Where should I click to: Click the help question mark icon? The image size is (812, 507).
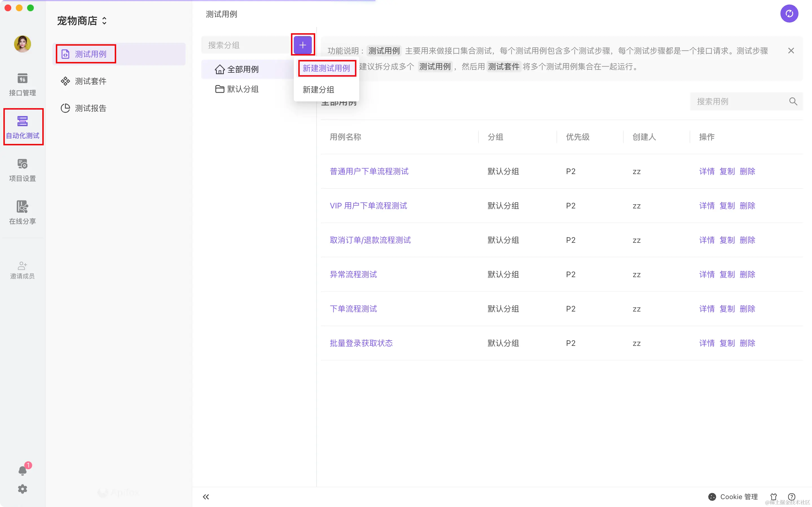click(x=791, y=497)
